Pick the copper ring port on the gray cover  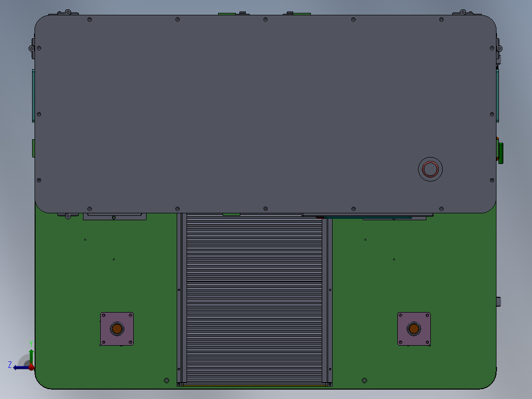[430, 169]
